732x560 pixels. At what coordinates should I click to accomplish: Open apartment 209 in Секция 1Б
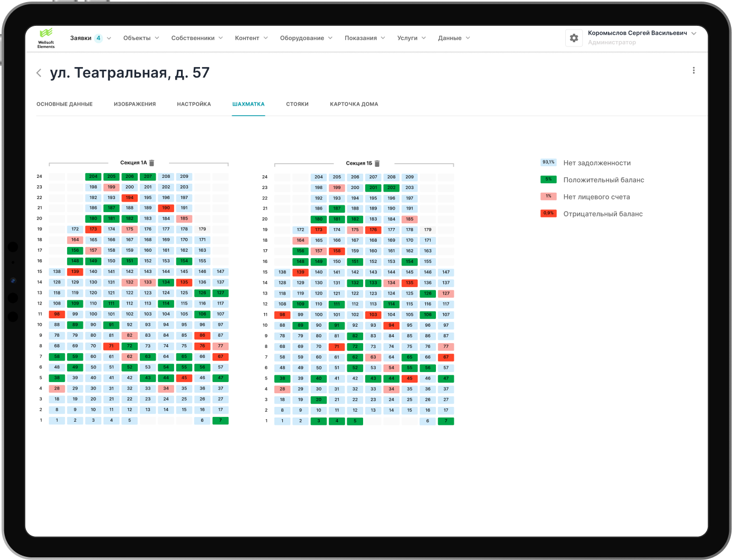click(x=410, y=177)
